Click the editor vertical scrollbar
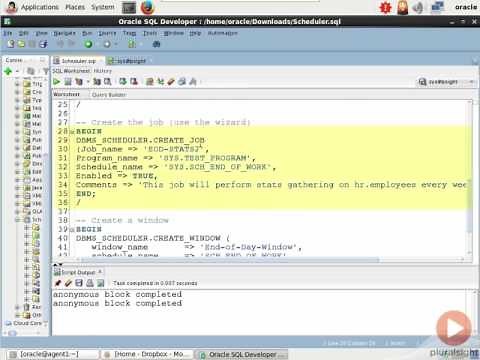 469,177
